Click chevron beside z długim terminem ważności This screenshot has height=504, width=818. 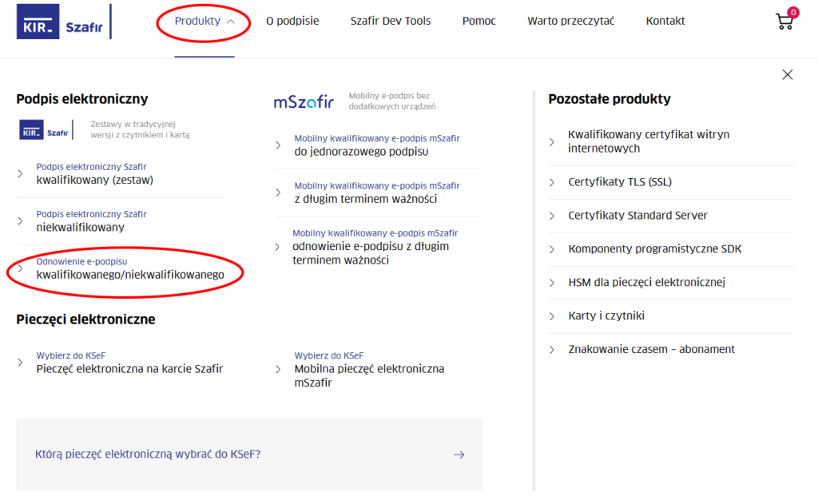278,192
